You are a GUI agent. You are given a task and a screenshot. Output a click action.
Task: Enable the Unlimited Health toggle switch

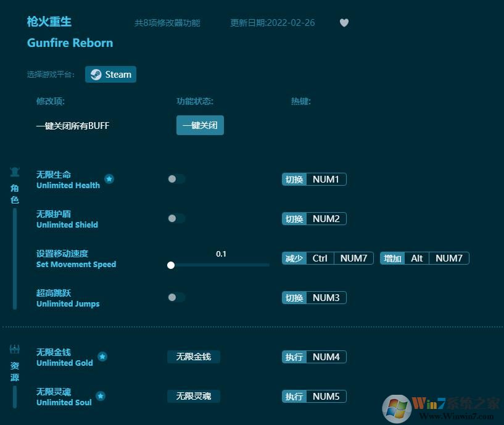click(176, 179)
